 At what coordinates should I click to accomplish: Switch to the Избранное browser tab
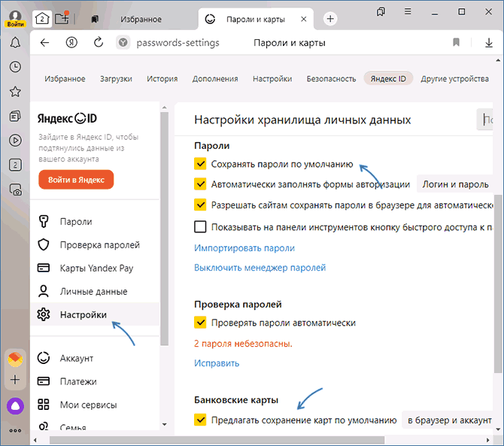coord(141,20)
